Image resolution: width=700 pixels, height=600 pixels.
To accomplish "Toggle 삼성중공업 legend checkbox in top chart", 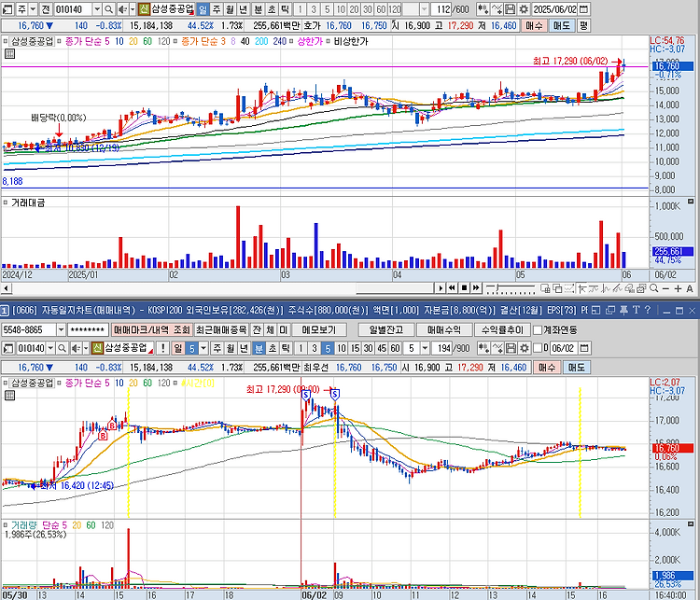I will point(6,41).
